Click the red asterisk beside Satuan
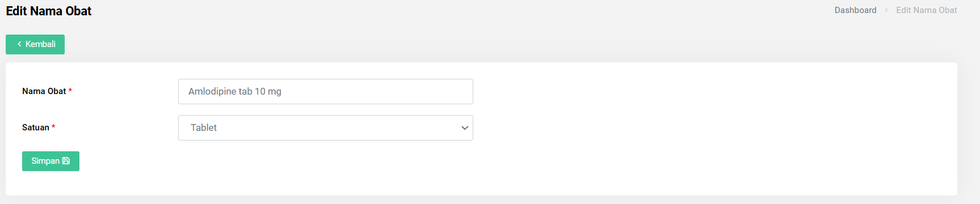The image size is (980, 204). click(x=53, y=127)
